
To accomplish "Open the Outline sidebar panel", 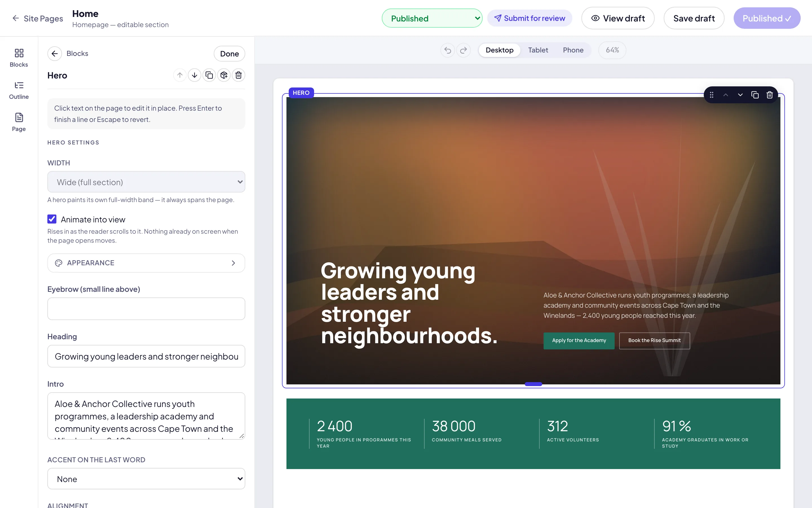I will tap(19, 90).
